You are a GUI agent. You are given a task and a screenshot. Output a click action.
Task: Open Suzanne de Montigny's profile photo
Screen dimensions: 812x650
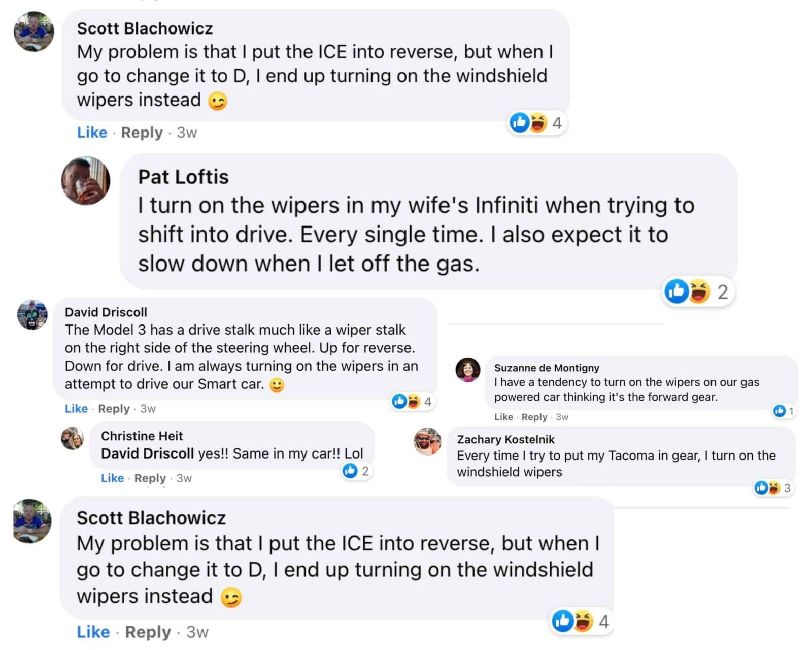[467, 370]
